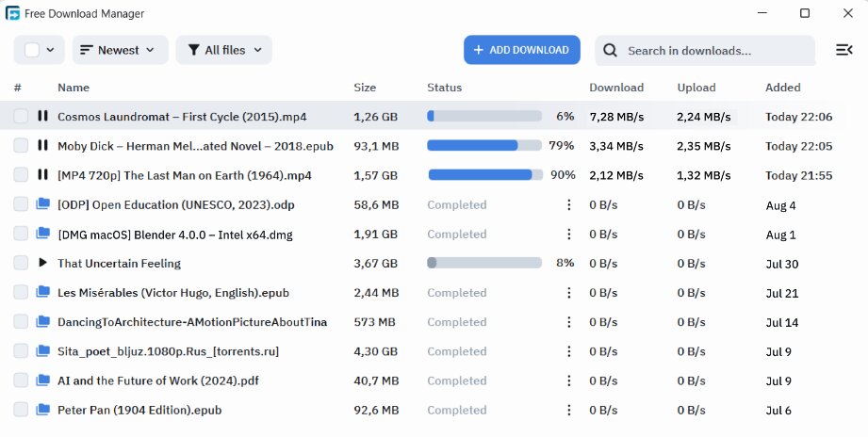Click the Moby Dick progress bar
Viewport: 868px width, 437px height.
pyautogui.click(x=484, y=146)
